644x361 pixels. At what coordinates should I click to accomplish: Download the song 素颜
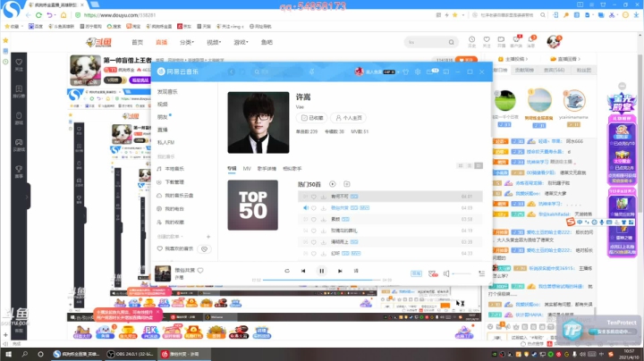coord(324,220)
